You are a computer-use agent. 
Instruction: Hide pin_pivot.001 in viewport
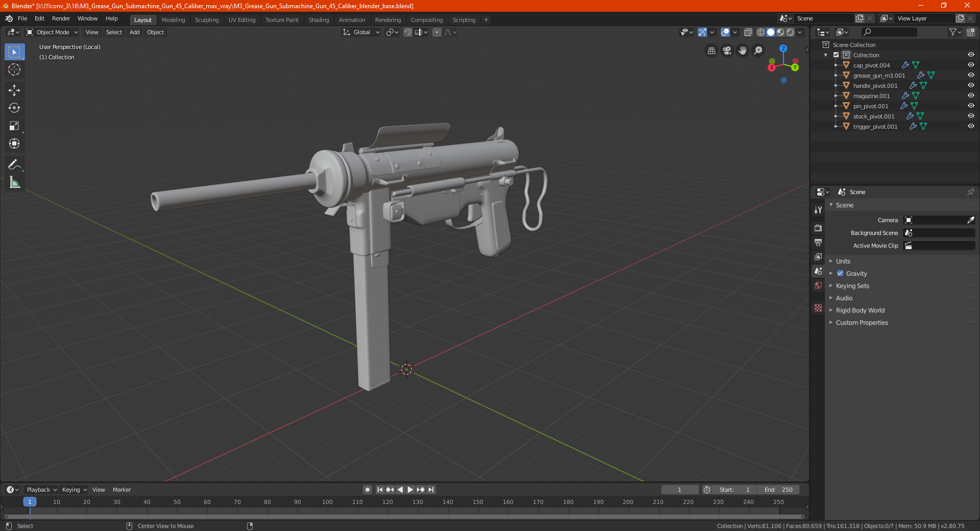[971, 106]
